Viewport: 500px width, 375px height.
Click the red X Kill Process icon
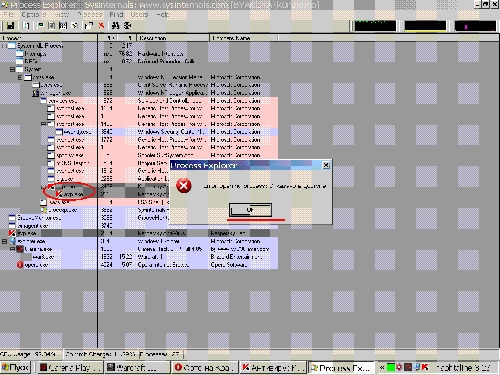click(101, 26)
